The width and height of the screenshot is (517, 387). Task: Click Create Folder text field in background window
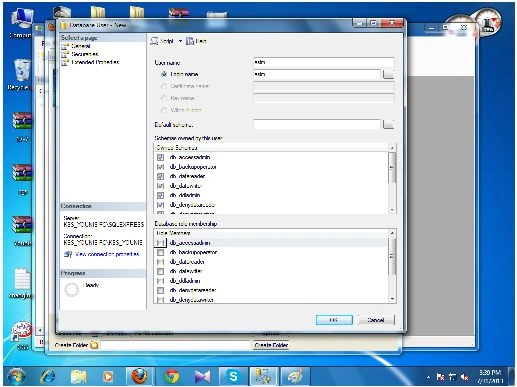[x=175, y=345]
